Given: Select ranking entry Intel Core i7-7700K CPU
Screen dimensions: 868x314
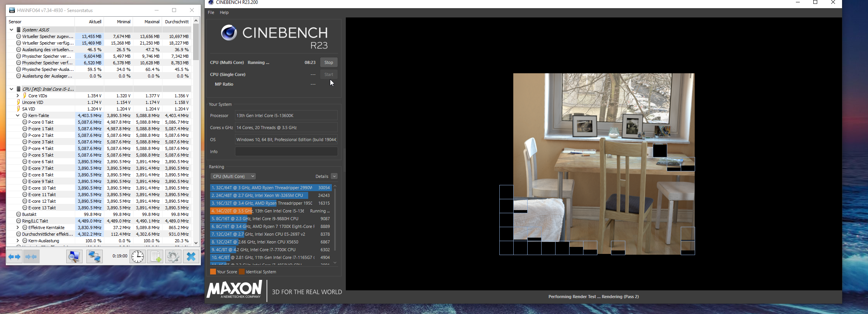Looking at the screenshot, I should click(x=271, y=250).
